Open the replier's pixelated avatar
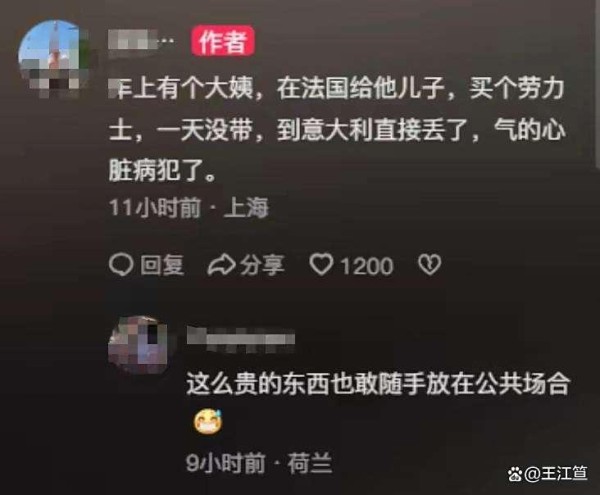Screen dimensions: 600x495 click(x=139, y=345)
